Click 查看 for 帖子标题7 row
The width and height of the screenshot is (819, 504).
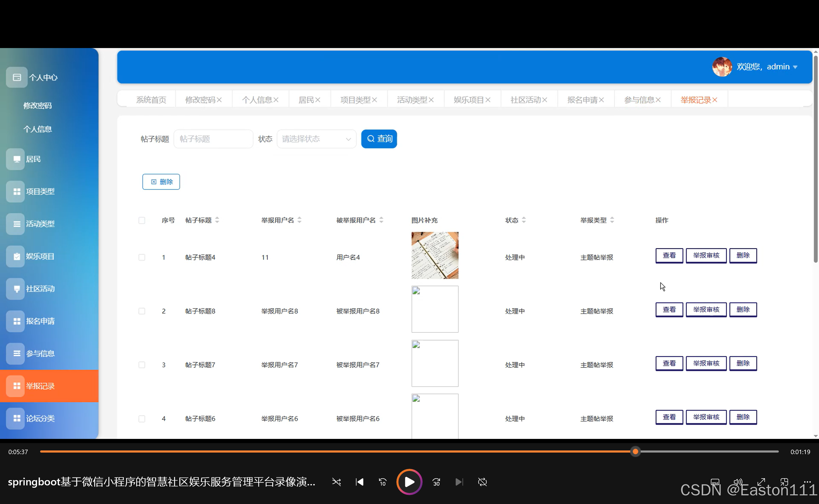pos(669,363)
